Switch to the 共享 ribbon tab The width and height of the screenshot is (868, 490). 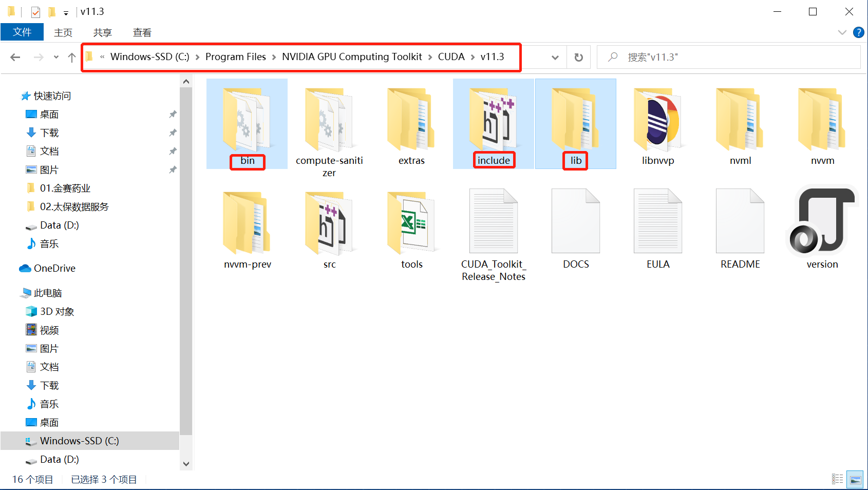103,32
